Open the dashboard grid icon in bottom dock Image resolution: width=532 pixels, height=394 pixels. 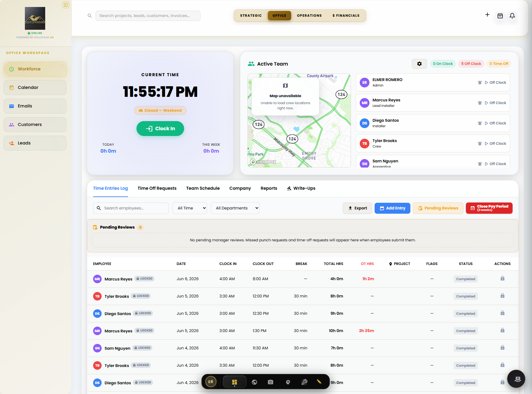[234, 382]
